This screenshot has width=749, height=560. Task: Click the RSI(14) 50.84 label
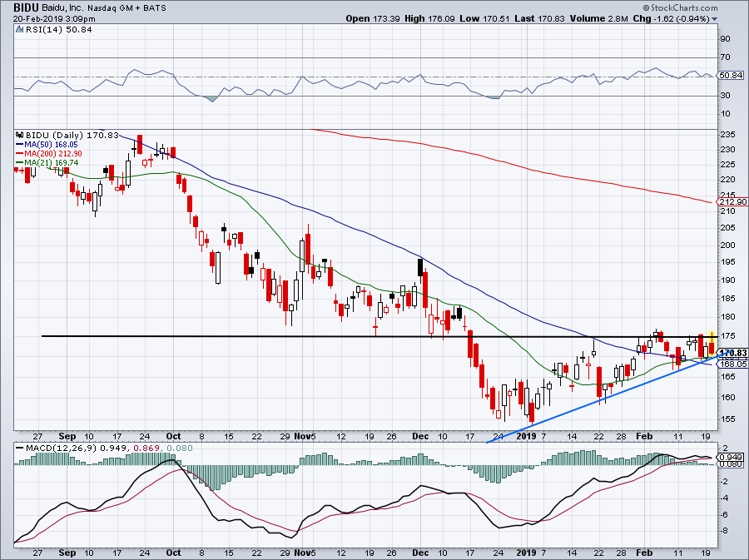[x=58, y=30]
